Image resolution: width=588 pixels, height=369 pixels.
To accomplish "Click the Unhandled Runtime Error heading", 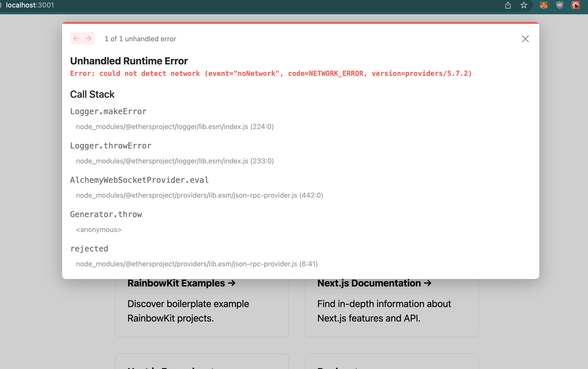I will [x=129, y=60].
